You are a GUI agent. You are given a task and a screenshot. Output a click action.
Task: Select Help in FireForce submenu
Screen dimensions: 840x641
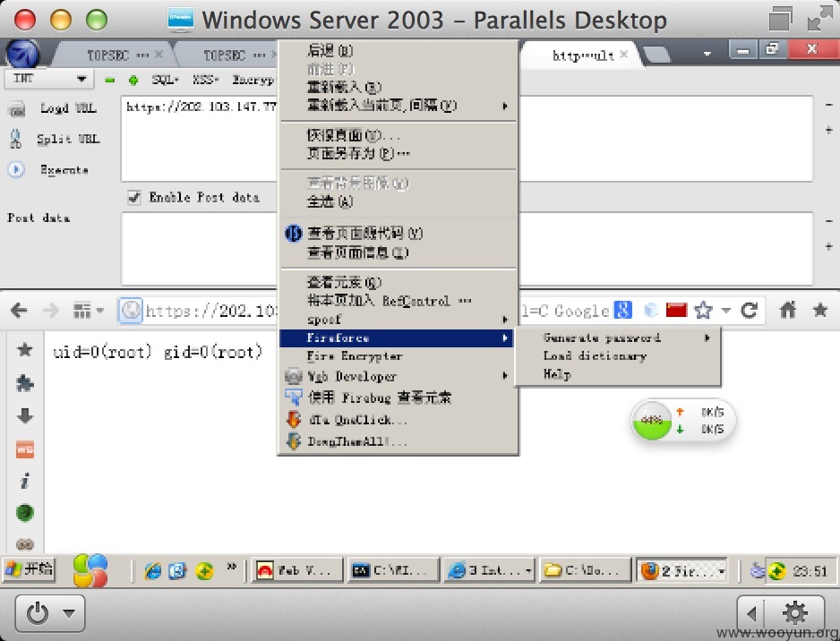[x=618, y=374]
